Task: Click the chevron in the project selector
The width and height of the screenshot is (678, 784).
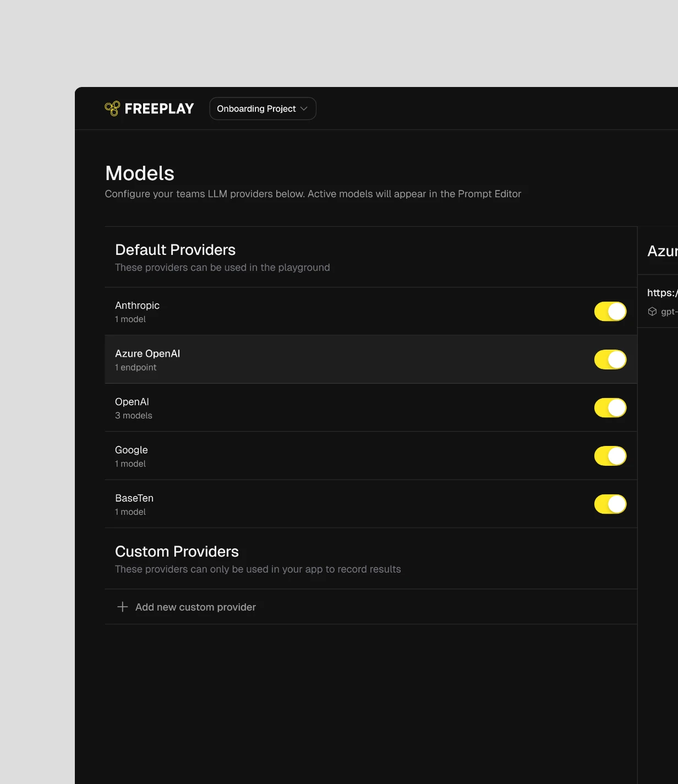Action: [304, 108]
